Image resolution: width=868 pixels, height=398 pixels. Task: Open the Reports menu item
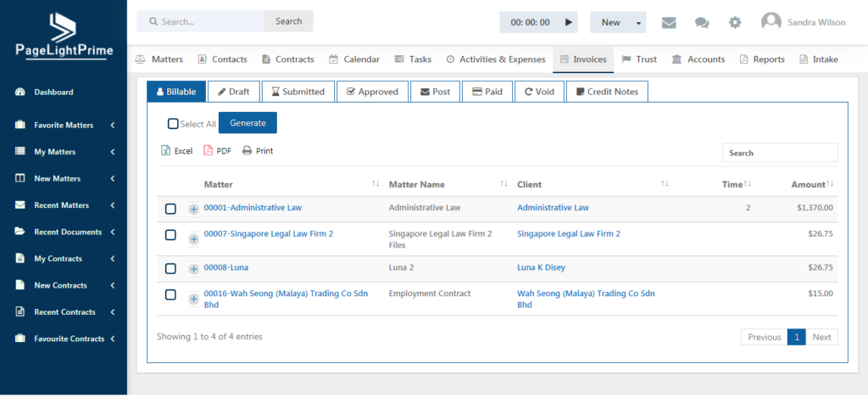point(762,59)
